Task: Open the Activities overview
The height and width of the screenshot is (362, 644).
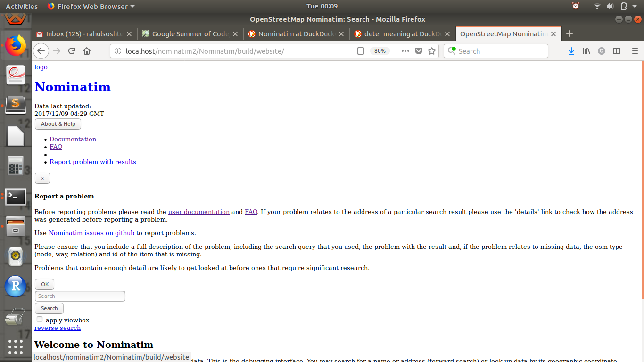Action: 22,6
